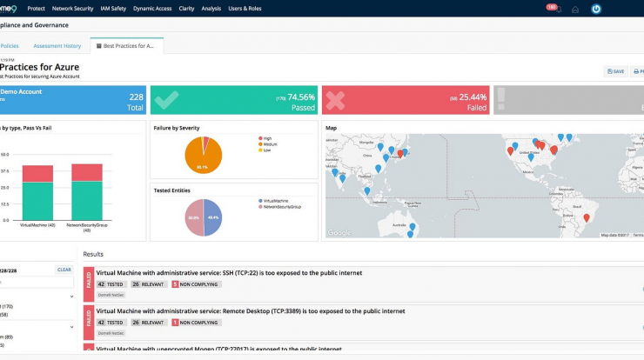This screenshot has width=644, height=360.
Task: Select the lower blue pin in Australia
Action: tap(410, 235)
